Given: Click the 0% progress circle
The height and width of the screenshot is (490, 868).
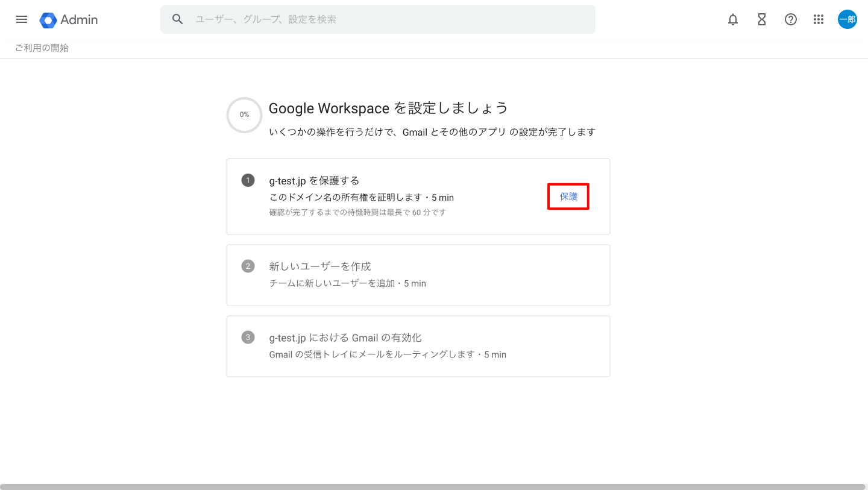Looking at the screenshot, I should point(244,115).
